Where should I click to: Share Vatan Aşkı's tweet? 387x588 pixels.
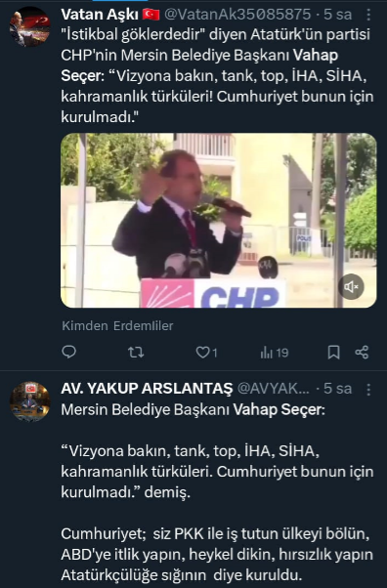tap(362, 353)
